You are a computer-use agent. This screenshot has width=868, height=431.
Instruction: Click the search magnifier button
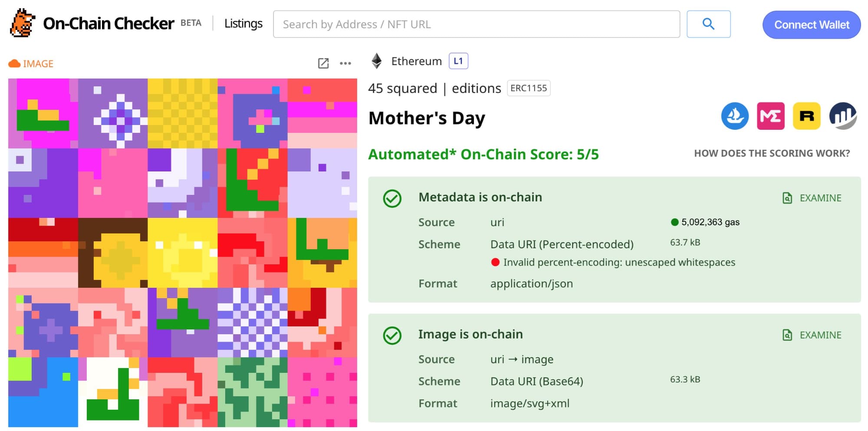coord(708,24)
